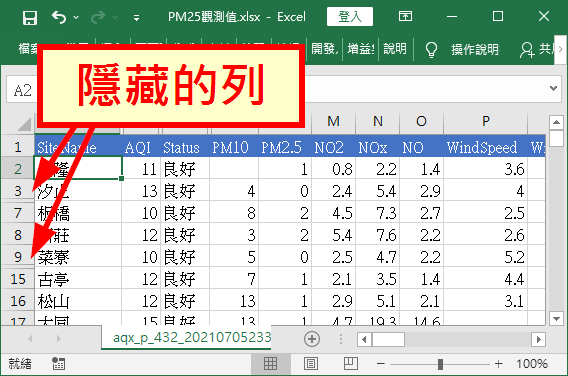Open ribbon display options icon

pos(405,16)
